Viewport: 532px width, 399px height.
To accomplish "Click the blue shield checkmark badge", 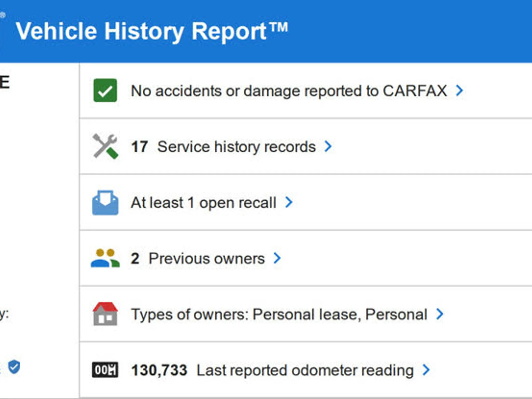I will [14, 367].
